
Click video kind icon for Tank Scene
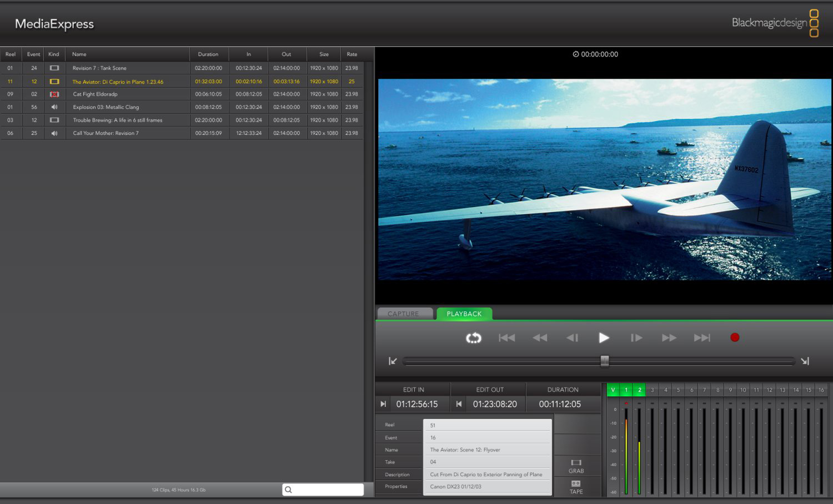click(54, 68)
